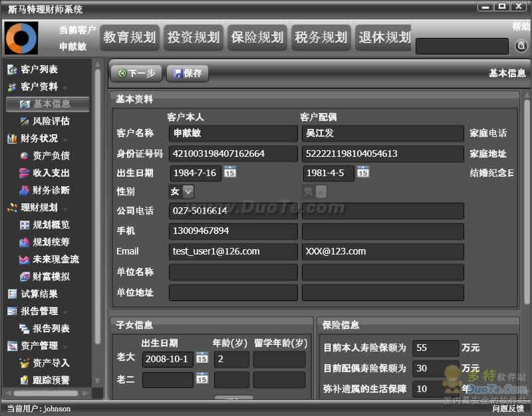Click the search icon near 帮助
Image resolution: width=532 pixels, height=416 pixels.
(521, 46)
